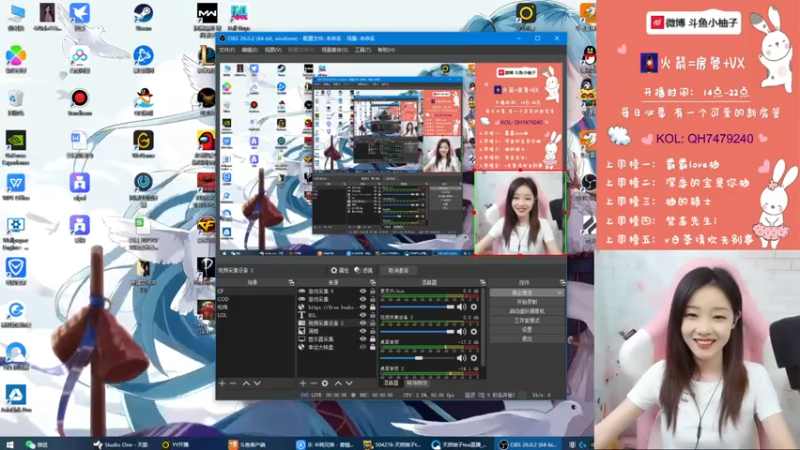This screenshot has width=800, height=450.
Task: Open gear settings of first mixer channel
Action: [474, 307]
